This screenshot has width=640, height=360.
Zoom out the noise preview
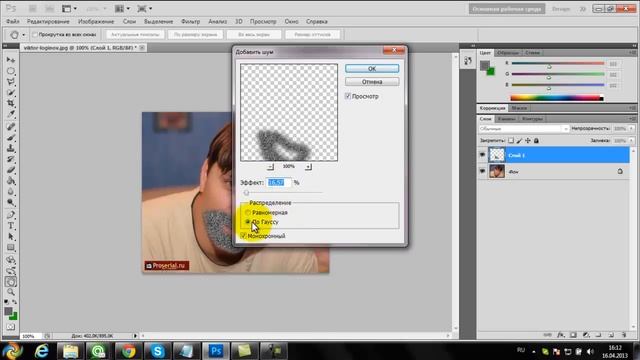click(270, 167)
